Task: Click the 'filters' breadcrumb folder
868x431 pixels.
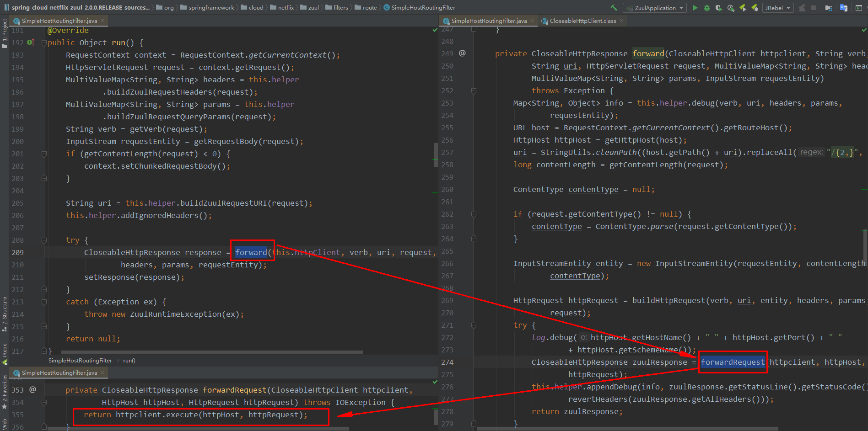Action: [x=337, y=8]
